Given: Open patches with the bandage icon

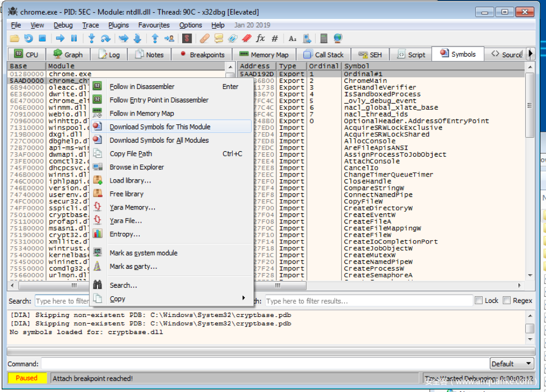Looking at the screenshot, I should click(205, 38).
